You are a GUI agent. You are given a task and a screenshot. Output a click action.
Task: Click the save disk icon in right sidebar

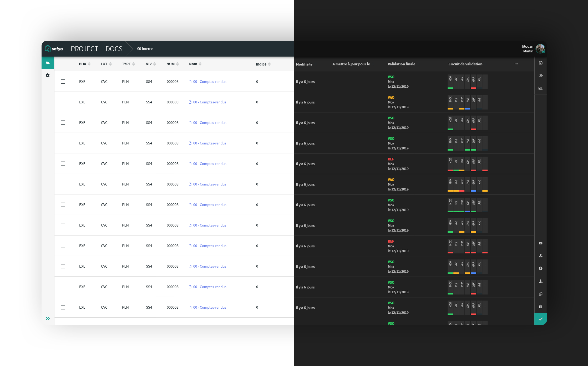click(541, 63)
